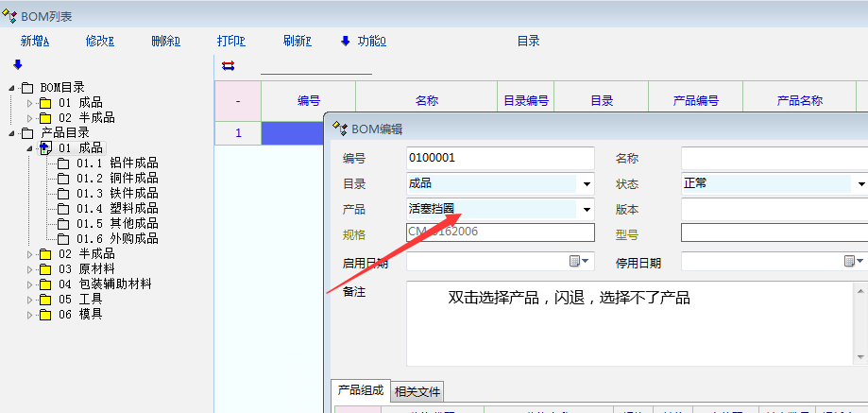Screen dimensions: 868x413
Task: Click the 新增 toolbar button
Action: coord(34,42)
